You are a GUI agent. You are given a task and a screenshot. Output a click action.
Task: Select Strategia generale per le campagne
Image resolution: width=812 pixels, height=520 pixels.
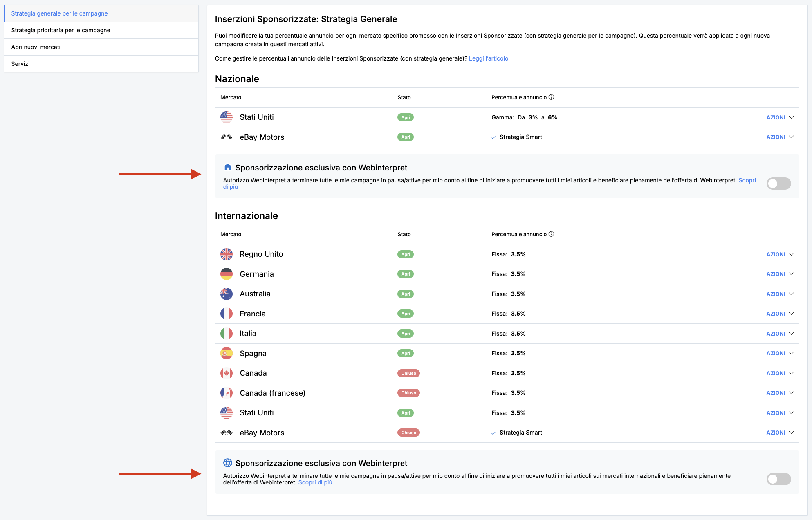click(x=101, y=13)
